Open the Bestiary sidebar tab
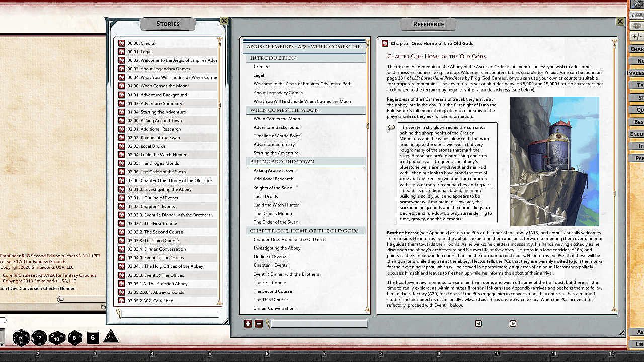Screen dimensions: 644x362 (637, 122)
